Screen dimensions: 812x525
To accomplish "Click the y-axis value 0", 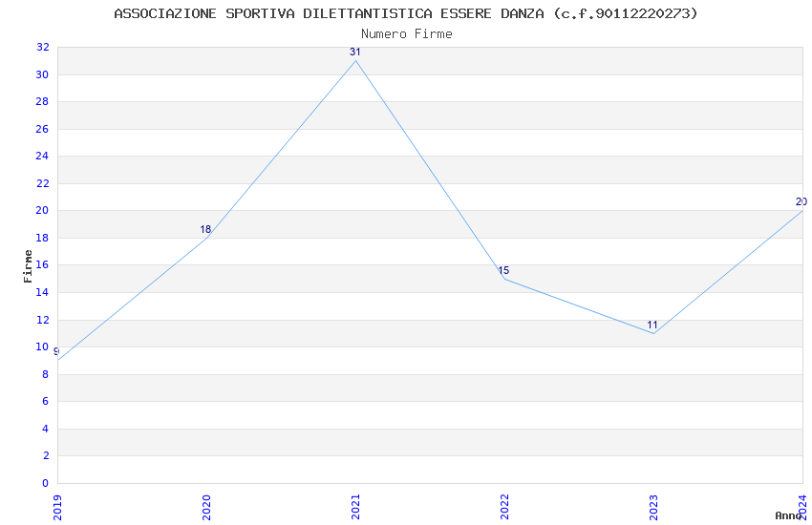I will [x=46, y=483].
